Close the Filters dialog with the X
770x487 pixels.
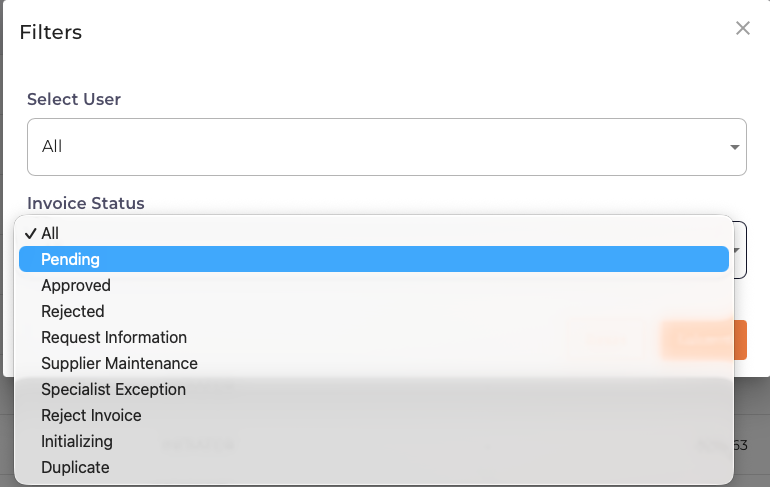tap(743, 28)
